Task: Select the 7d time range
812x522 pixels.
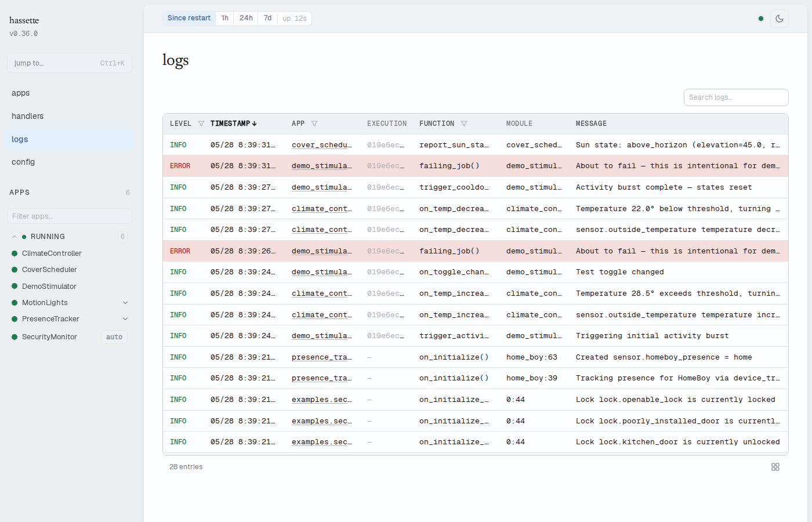Action: pos(267,19)
